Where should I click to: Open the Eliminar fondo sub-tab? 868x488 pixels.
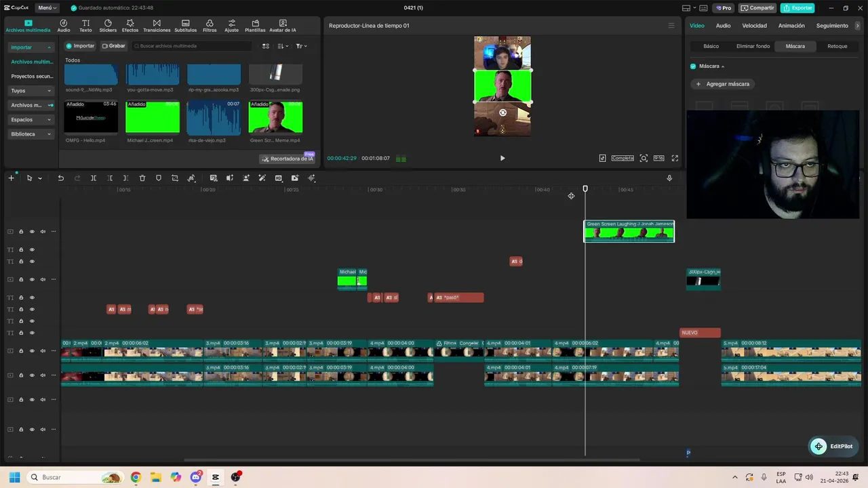[753, 46]
